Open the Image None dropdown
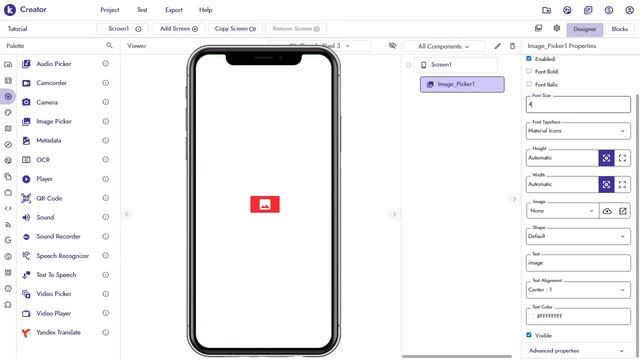 click(562, 211)
